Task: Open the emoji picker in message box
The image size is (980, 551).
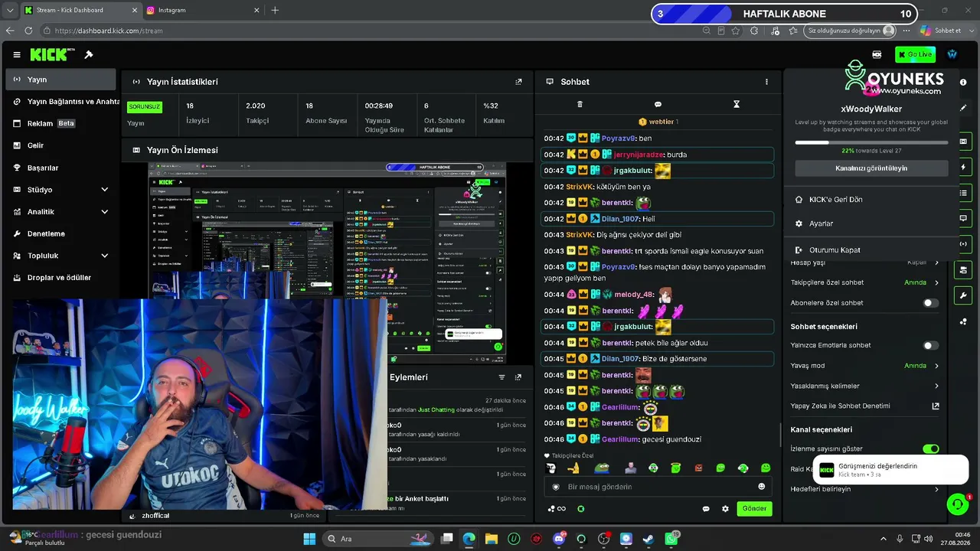Action: (x=761, y=487)
